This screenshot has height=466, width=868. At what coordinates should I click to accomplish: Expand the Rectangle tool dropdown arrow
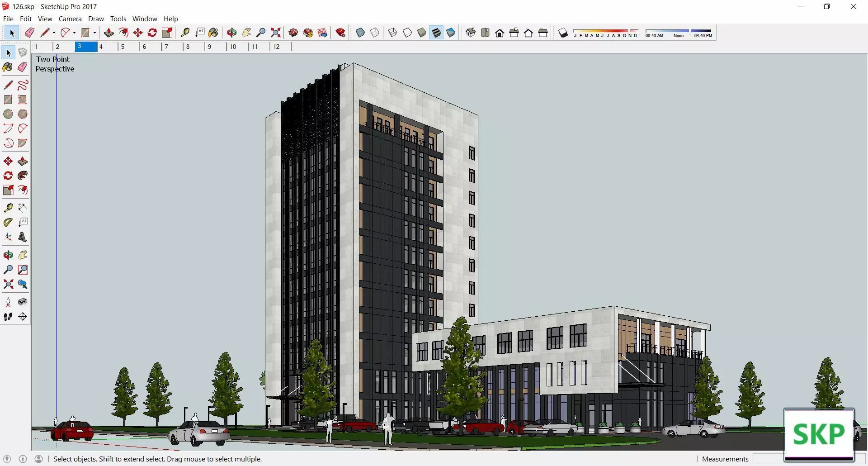[94, 33]
